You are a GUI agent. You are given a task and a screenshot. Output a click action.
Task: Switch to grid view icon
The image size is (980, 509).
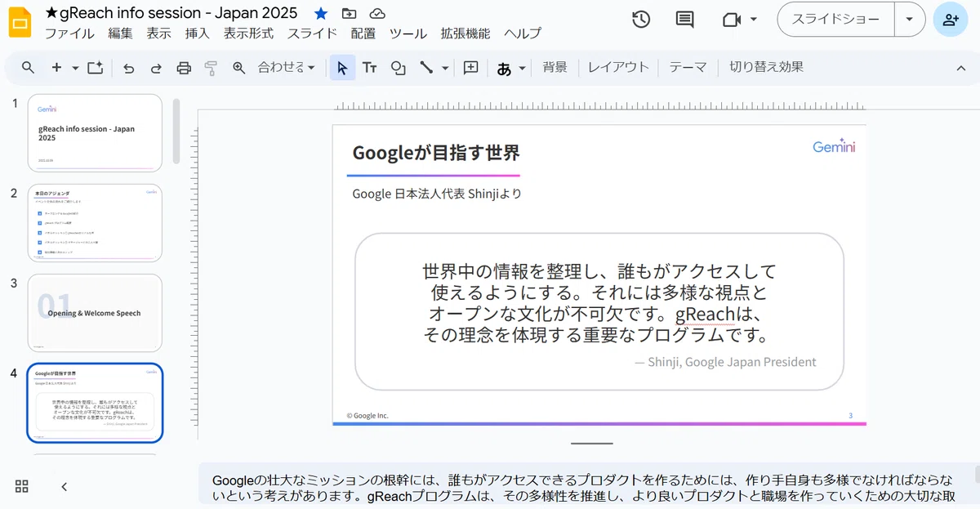pos(22,486)
